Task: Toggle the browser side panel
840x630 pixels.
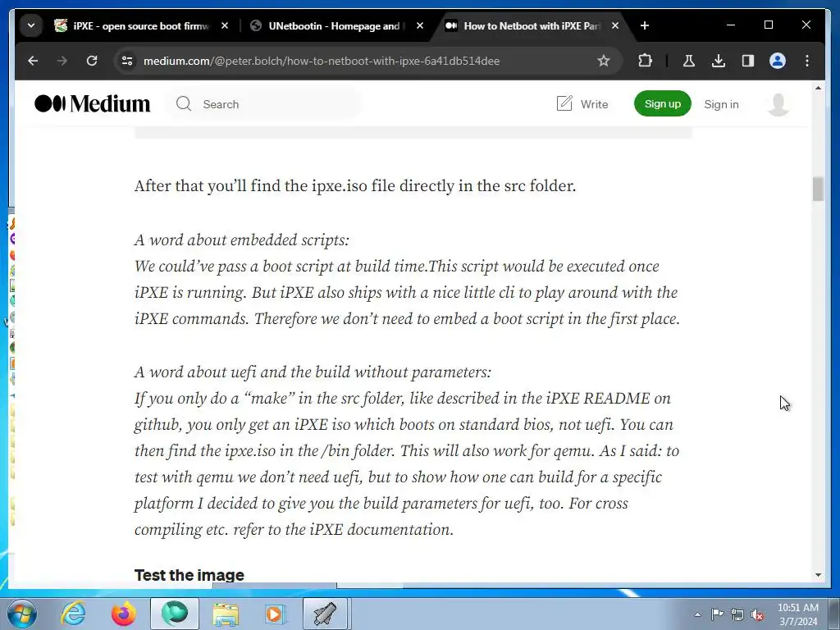Action: (x=748, y=61)
